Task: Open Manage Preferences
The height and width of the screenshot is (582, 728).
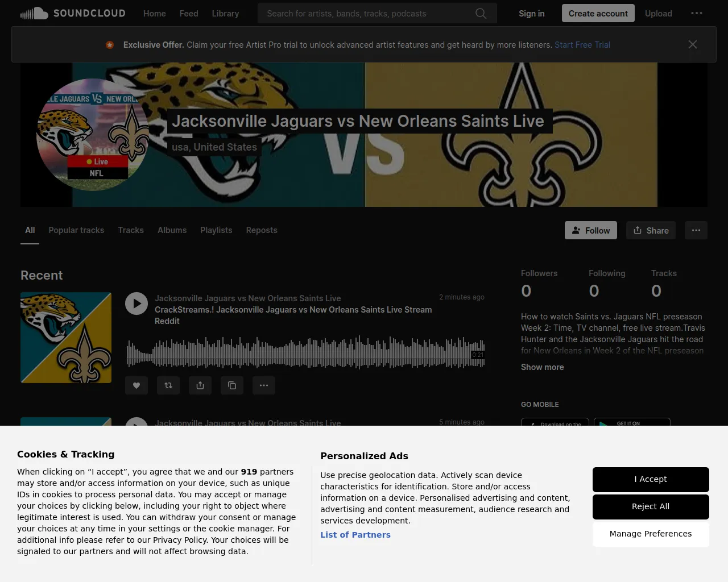Action: click(651, 534)
